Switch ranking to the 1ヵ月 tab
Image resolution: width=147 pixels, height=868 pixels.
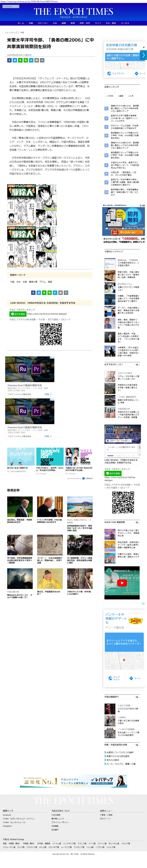click(x=131, y=96)
